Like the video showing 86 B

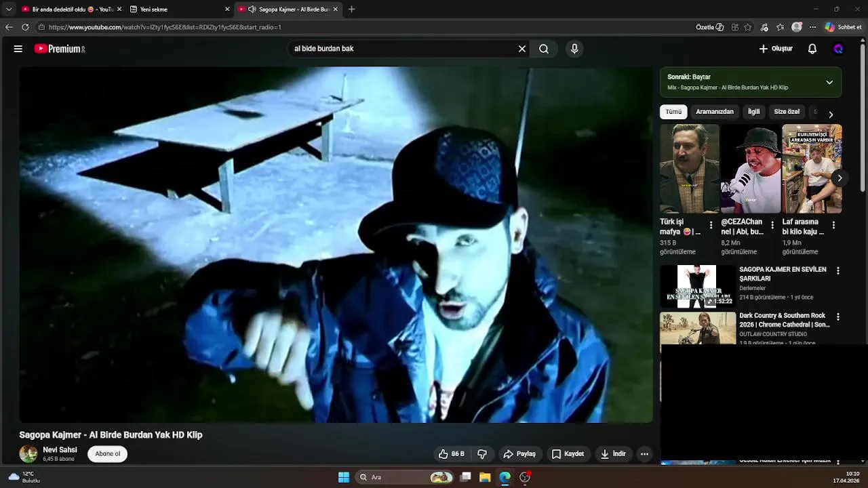(x=451, y=454)
